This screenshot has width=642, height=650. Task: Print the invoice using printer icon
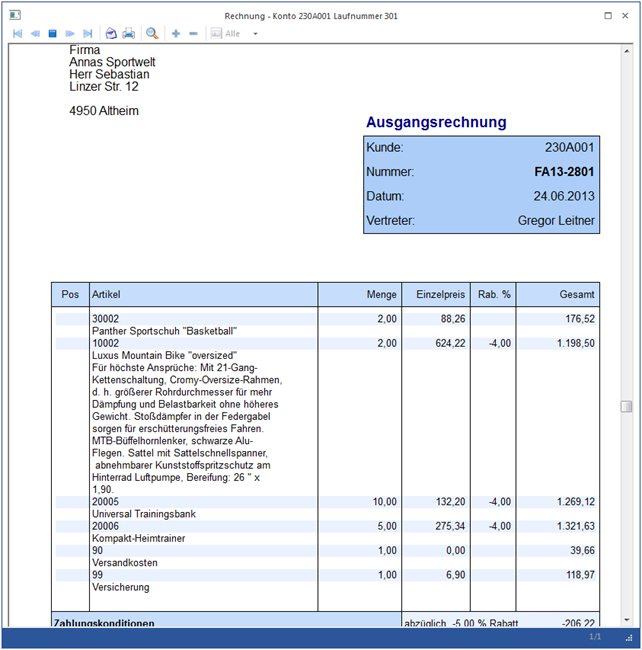pyautogui.click(x=129, y=33)
